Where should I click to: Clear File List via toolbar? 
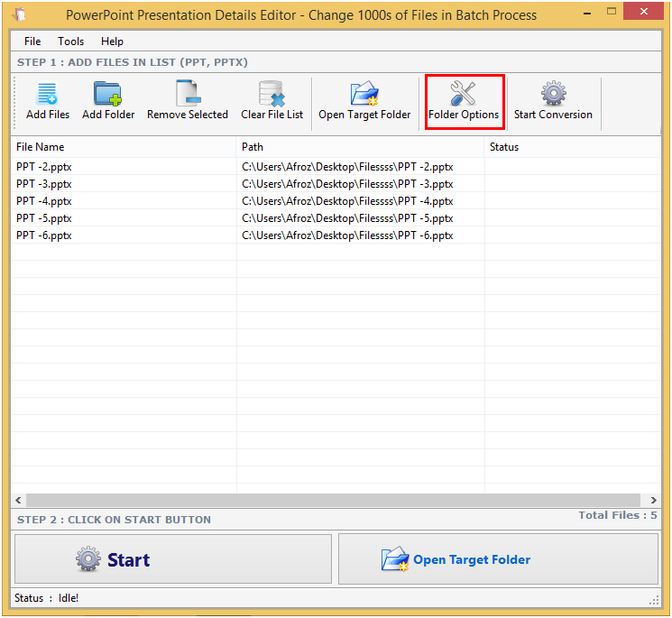pyautogui.click(x=272, y=102)
